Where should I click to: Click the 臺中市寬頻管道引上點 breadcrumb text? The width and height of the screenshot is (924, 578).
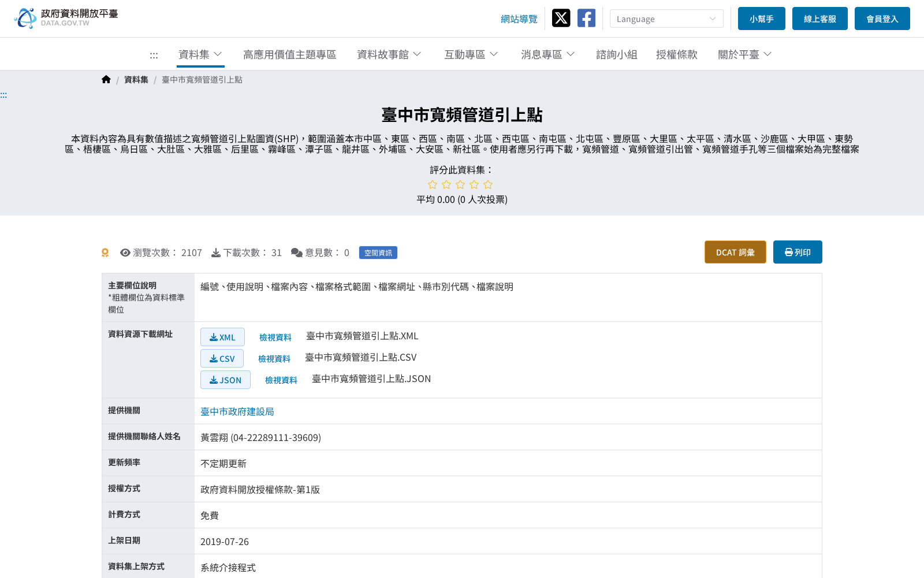(x=202, y=80)
